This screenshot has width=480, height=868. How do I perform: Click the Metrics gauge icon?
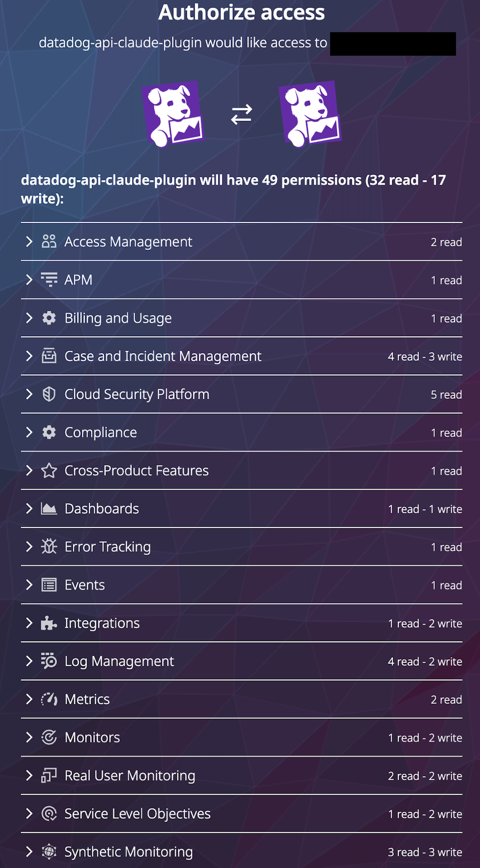coord(49,699)
